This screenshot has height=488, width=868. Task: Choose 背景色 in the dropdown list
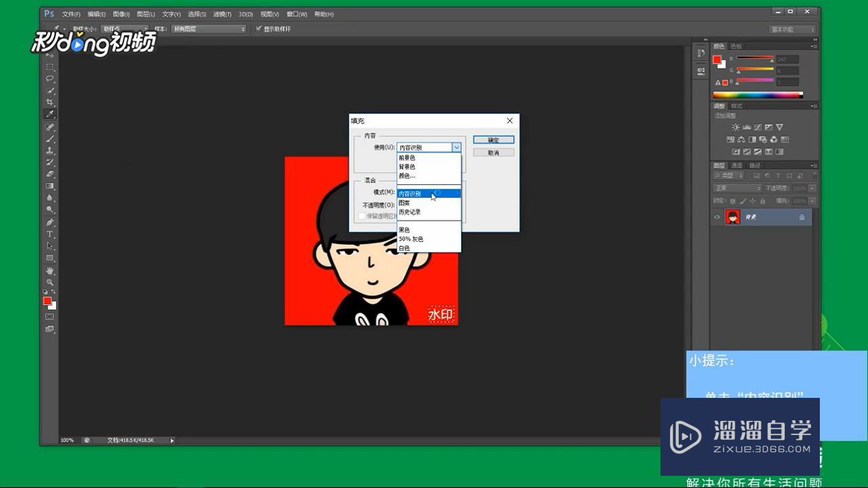tap(429, 167)
